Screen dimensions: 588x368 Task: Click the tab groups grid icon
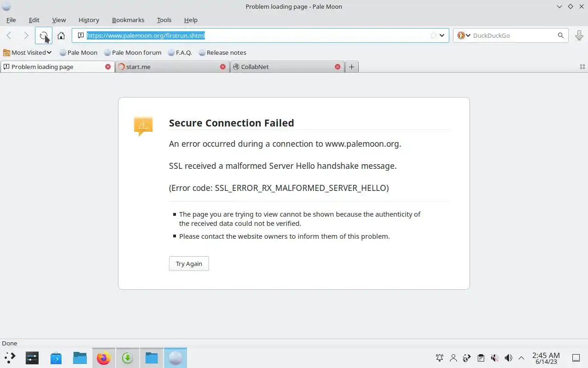[582, 67]
